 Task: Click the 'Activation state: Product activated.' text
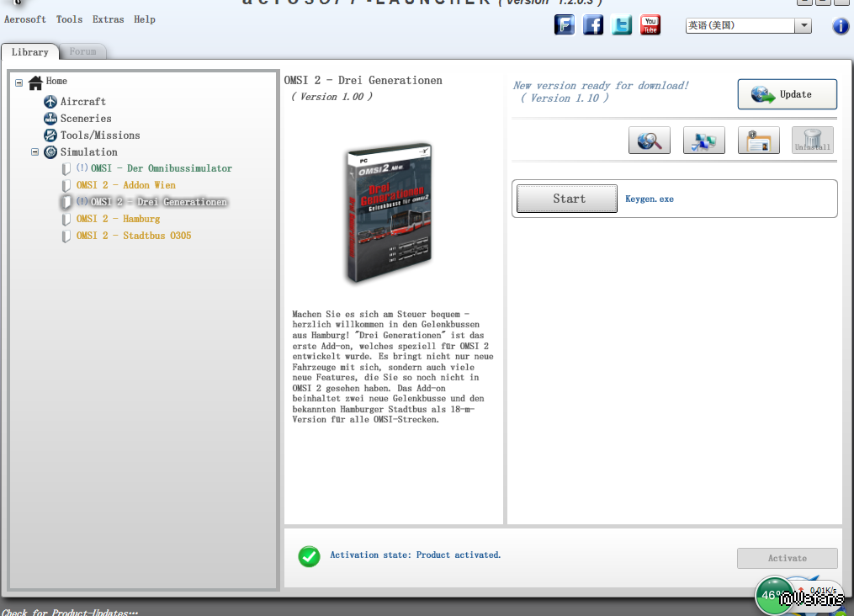tap(415, 555)
